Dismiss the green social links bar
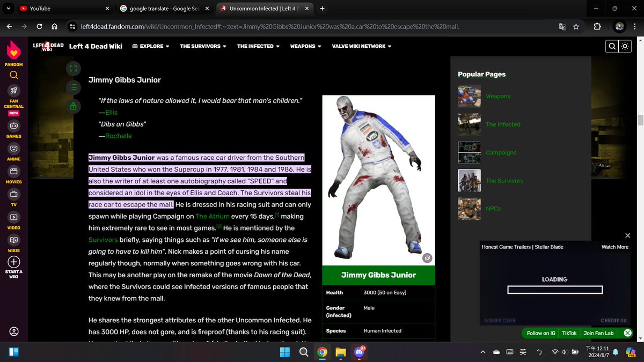 (627, 333)
